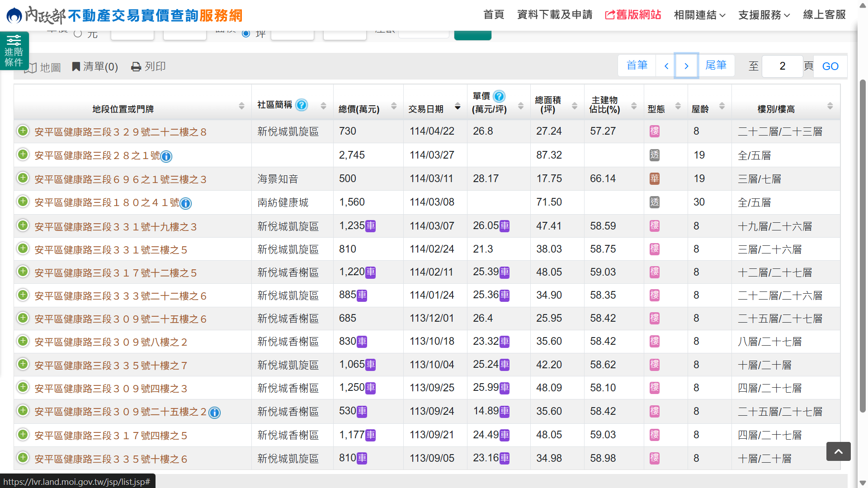This screenshot has height=488, width=868.
Task: Click the scroll-to-top arrow button
Action: (x=838, y=451)
